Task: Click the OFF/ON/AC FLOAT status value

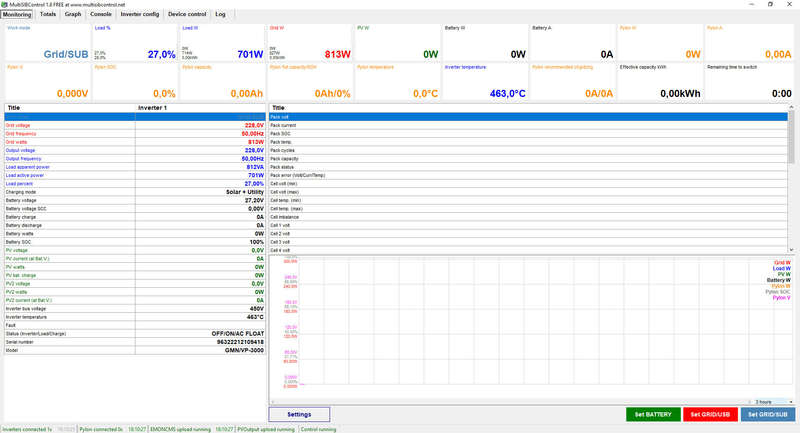Action: pos(238,334)
